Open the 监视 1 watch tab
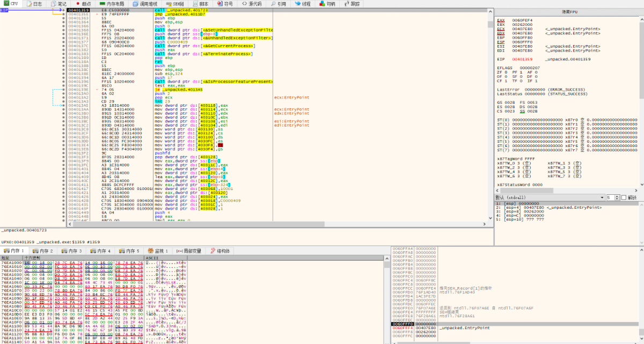Image resolution: width=644 pixels, height=344 pixels. (x=159, y=251)
